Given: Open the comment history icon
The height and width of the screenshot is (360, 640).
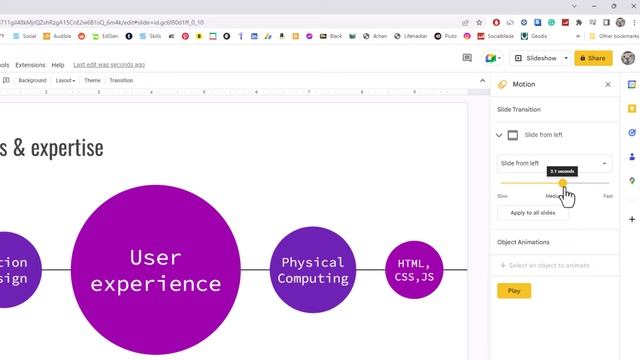Looking at the screenshot, I should [x=467, y=58].
